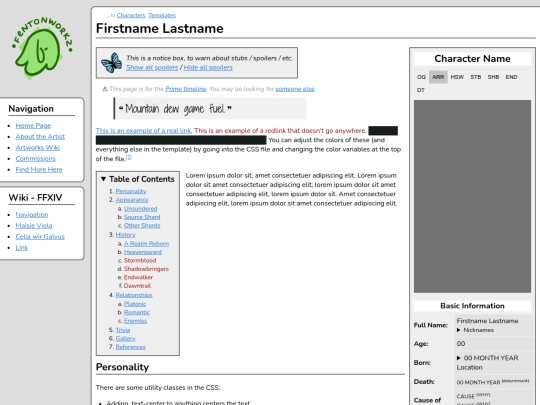This screenshot has width=540, height=405.
Task: Open the Prime timeline link
Action: [186, 89]
